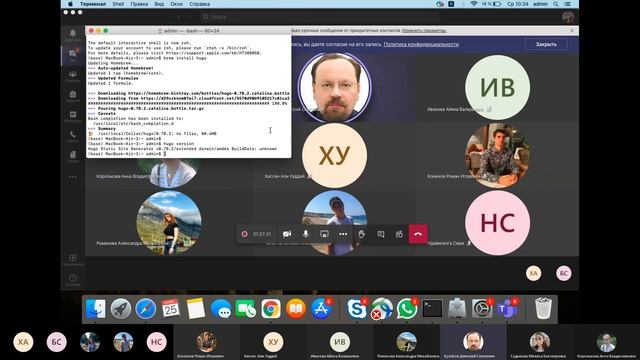Click the battery status in the menu bar
640x360 pixels.
[491, 4]
